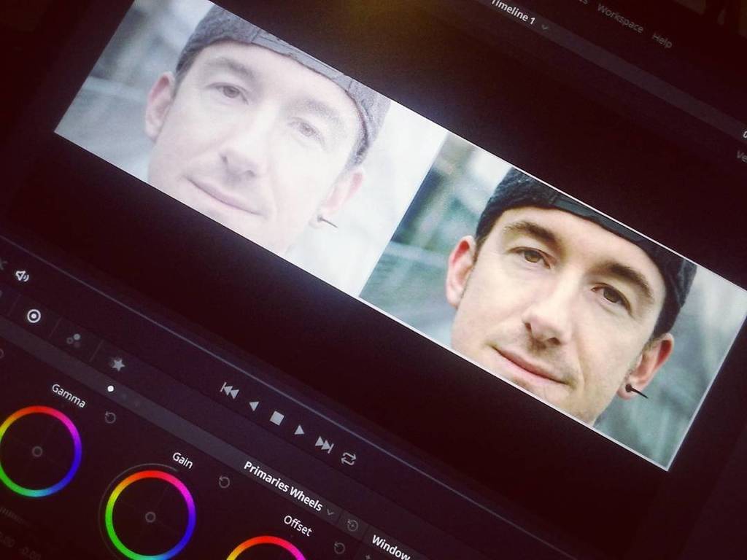Play the clip forward
747x560 pixels.
tap(299, 430)
